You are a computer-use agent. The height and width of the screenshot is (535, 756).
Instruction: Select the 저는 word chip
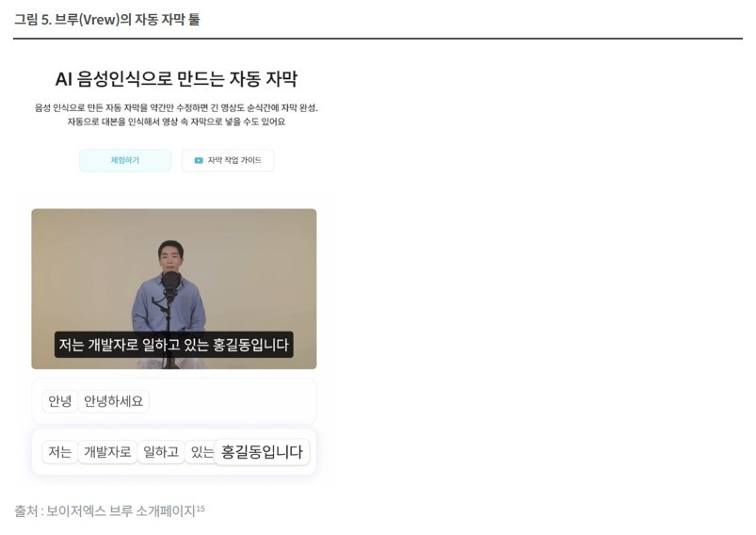click(x=60, y=452)
